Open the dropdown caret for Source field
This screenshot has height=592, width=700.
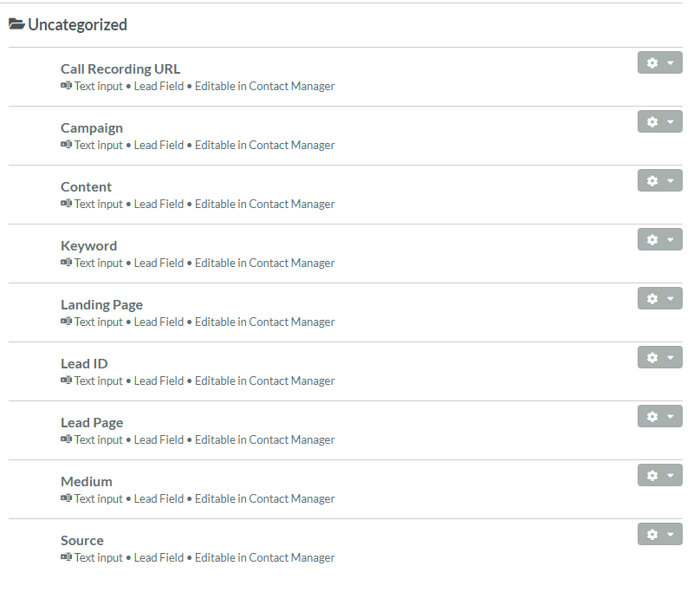(x=670, y=535)
